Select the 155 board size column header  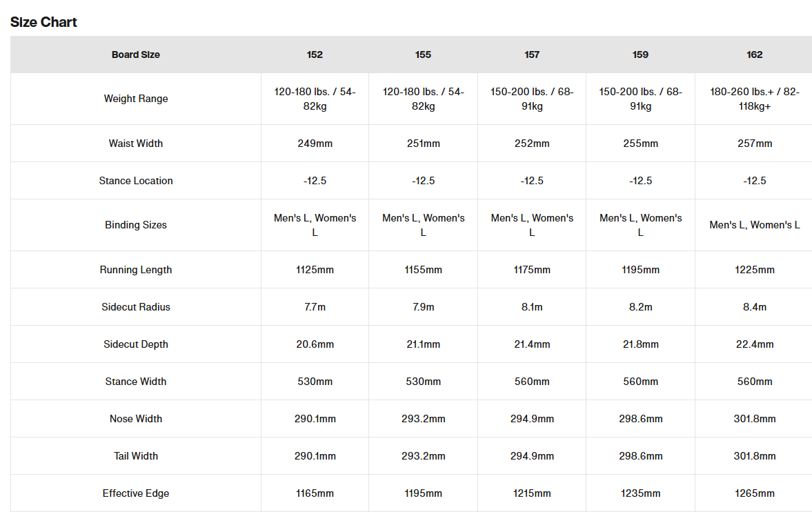(423, 55)
